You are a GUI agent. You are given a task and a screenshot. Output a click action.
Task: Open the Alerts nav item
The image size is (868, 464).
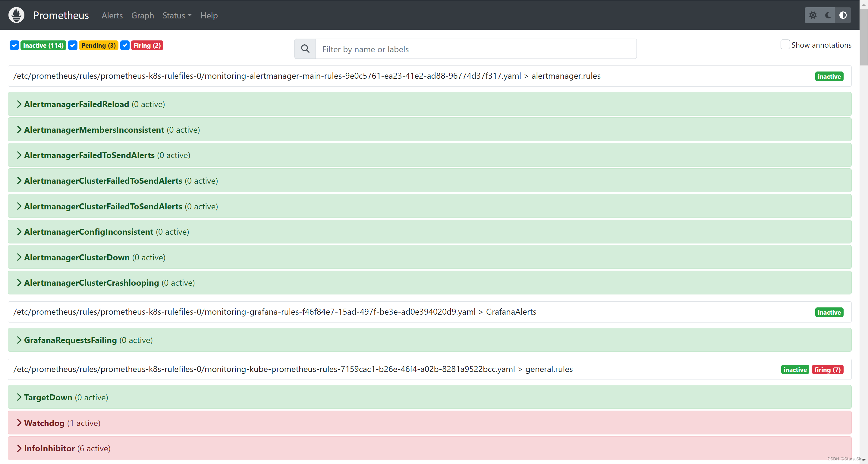[x=112, y=15]
